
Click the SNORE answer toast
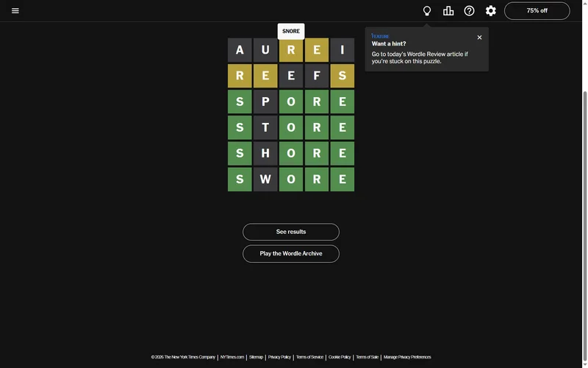(291, 31)
